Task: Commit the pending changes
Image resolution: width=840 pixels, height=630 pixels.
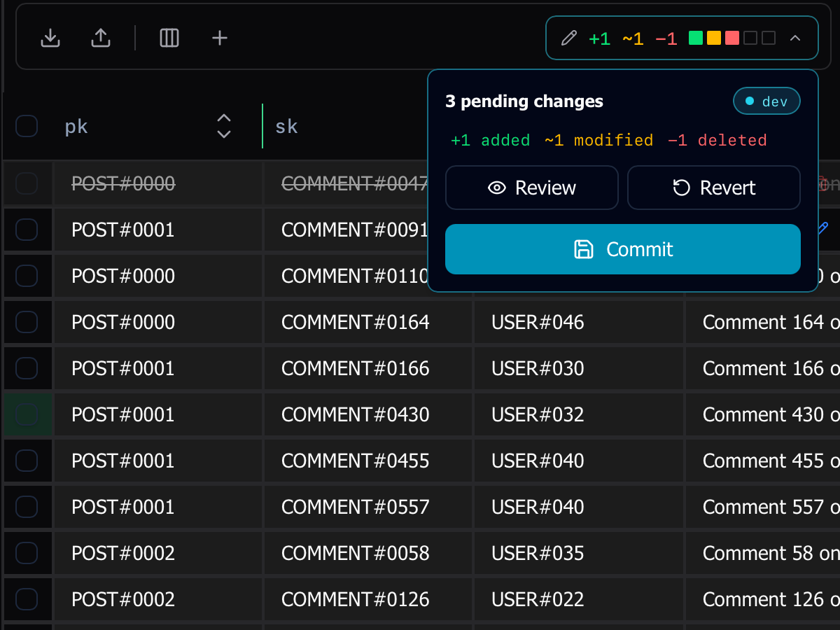Action: 623,249
